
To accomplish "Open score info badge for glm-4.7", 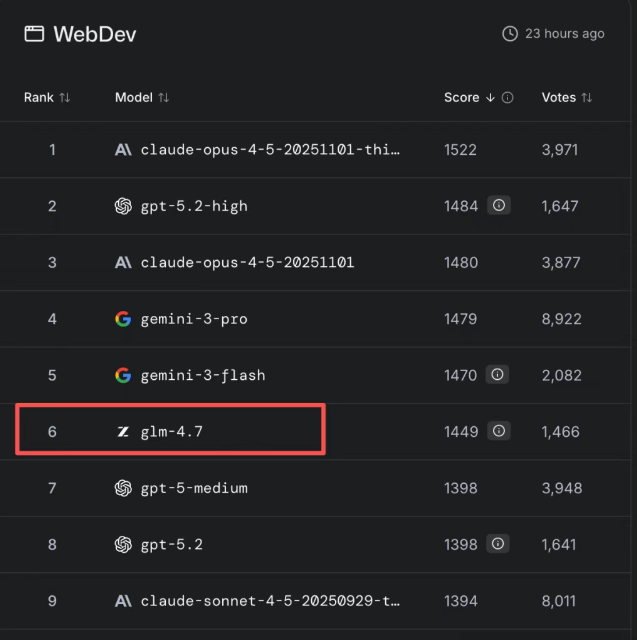I will [499, 431].
